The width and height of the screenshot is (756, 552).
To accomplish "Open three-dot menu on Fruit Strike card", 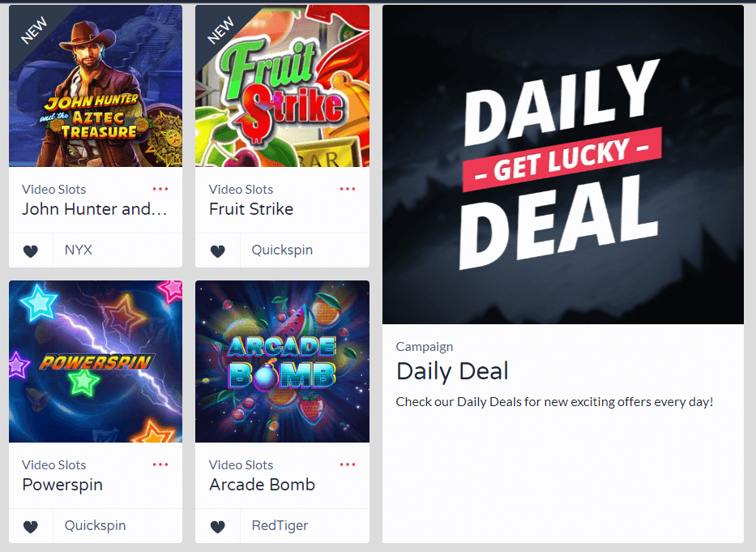I will pyautogui.click(x=347, y=189).
